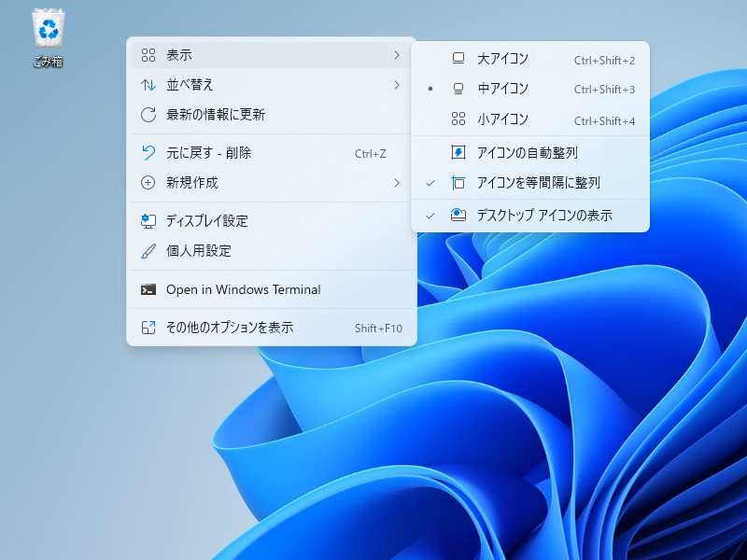Viewport: 747px width, 560px height.
Task: Click the paintbrush icon beside 個人用設定
Action: pyautogui.click(x=148, y=251)
